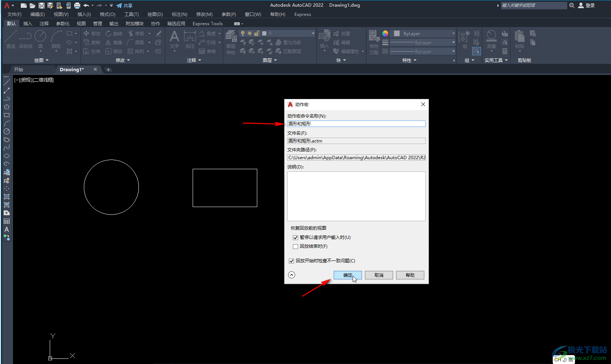
Task: Select Rectangle tool in left toolbar
Action: (x=7, y=115)
